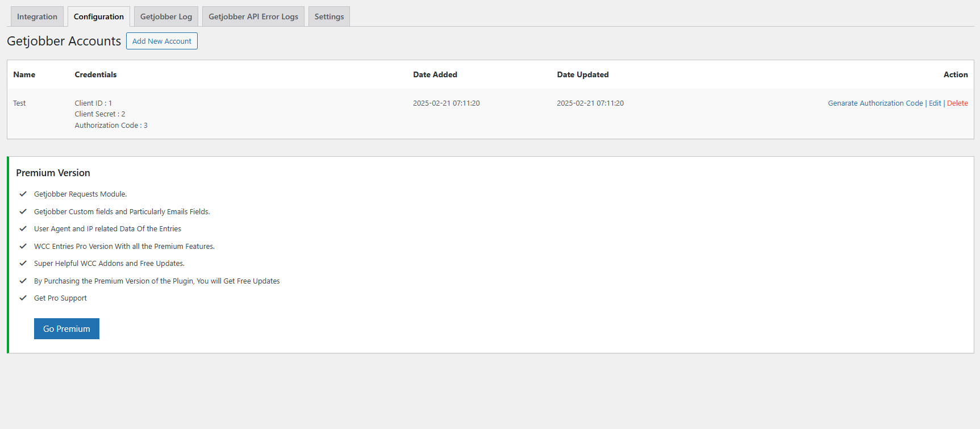Screen dimensions: 980x429
Task: Go to the Settings tab
Action: point(329,16)
